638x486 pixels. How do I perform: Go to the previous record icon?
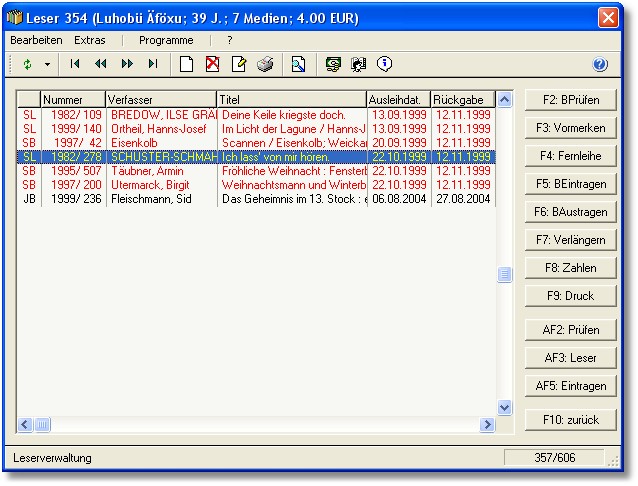[101, 64]
